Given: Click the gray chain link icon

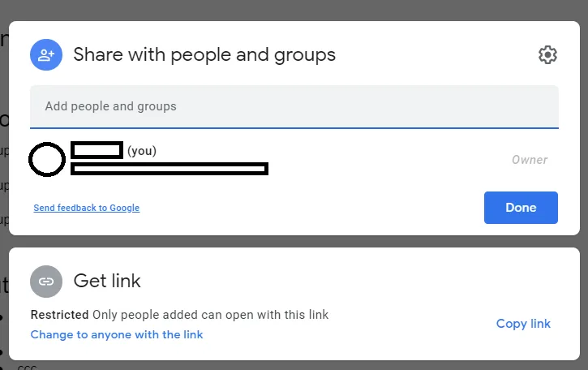Looking at the screenshot, I should [x=46, y=282].
